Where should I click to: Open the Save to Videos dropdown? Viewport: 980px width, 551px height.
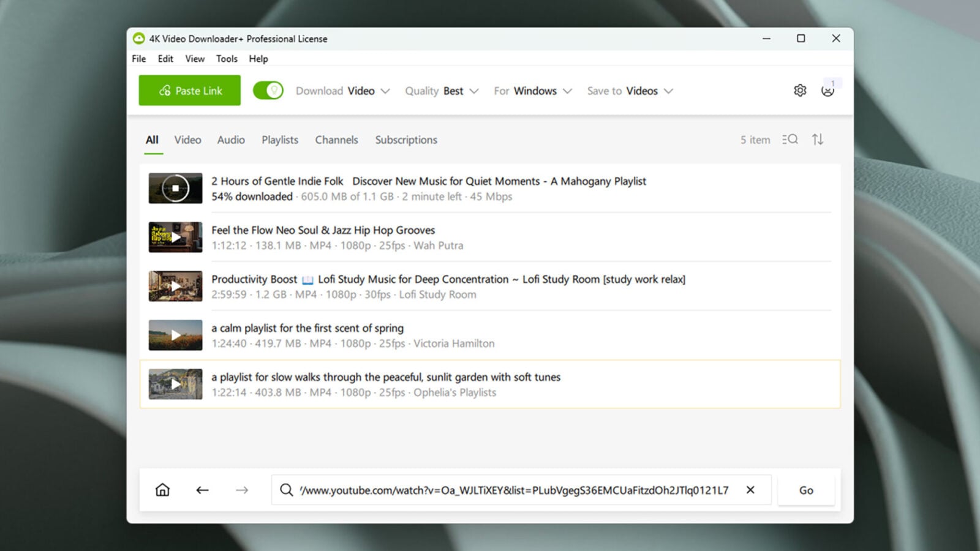(630, 91)
